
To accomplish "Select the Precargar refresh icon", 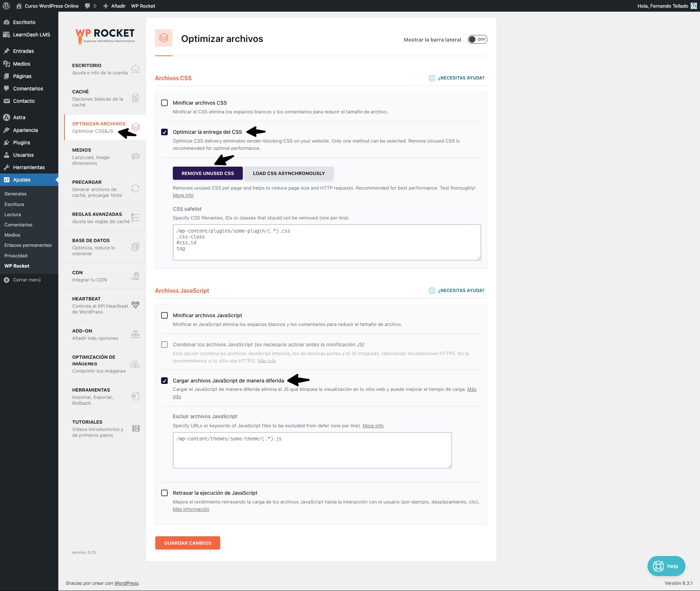I will coord(135,188).
